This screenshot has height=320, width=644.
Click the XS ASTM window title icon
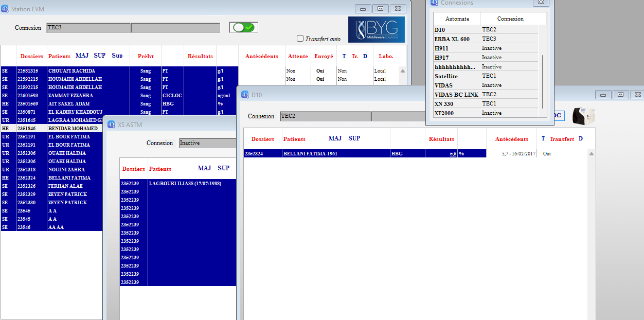point(111,125)
